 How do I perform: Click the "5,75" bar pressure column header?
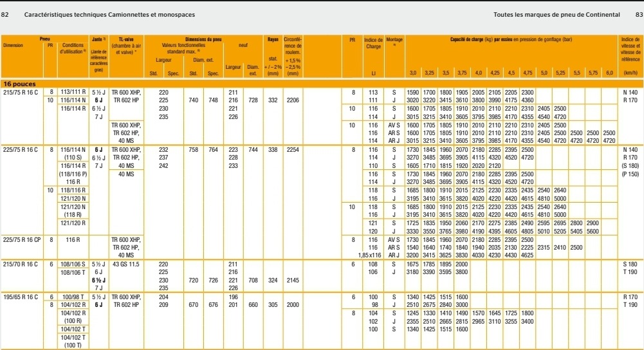593,73
